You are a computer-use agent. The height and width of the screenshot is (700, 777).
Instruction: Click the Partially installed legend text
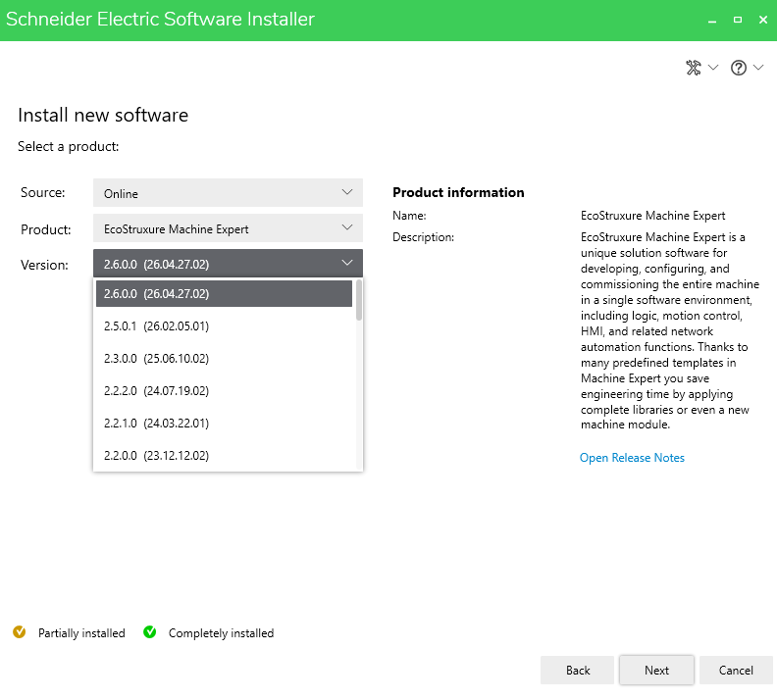tap(81, 633)
